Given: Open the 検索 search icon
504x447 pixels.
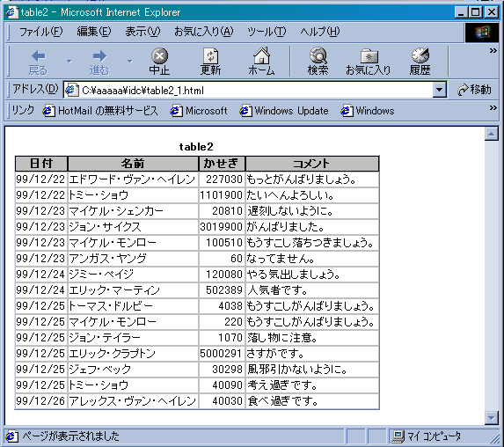Looking at the screenshot, I should [318, 55].
